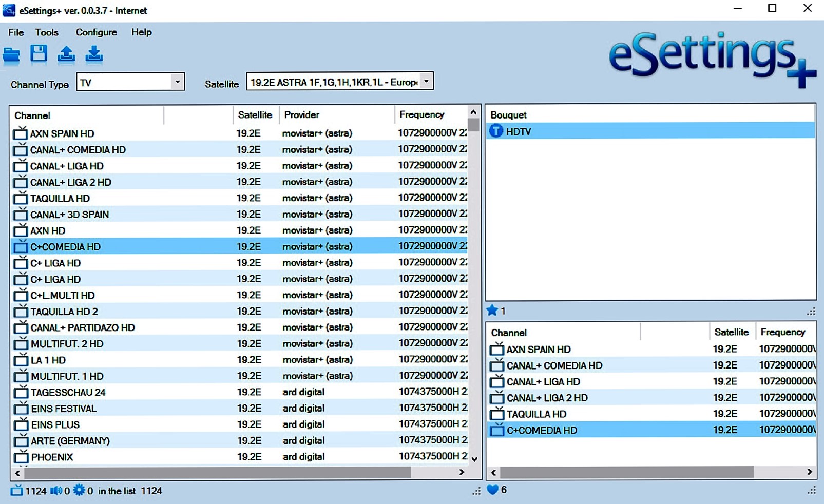The height and width of the screenshot is (504, 824).
Task: Click 'ard digital' provider cell for PHOENIX
Action: pyautogui.click(x=303, y=457)
